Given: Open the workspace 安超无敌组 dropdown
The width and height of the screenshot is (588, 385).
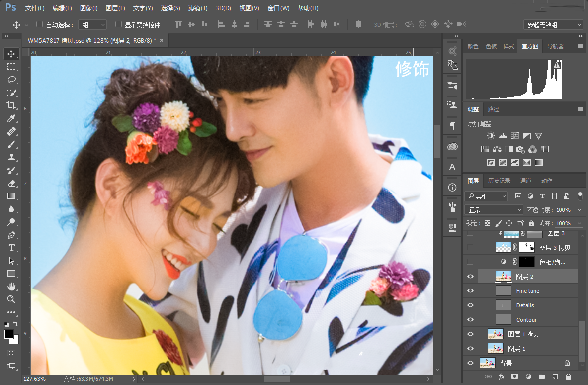Looking at the screenshot, I should click(553, 25).
